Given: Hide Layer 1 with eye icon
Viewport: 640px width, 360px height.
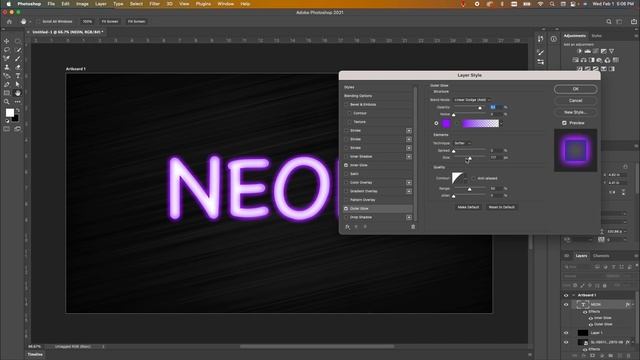Looking at the screenshot, I should click(566, 333).
